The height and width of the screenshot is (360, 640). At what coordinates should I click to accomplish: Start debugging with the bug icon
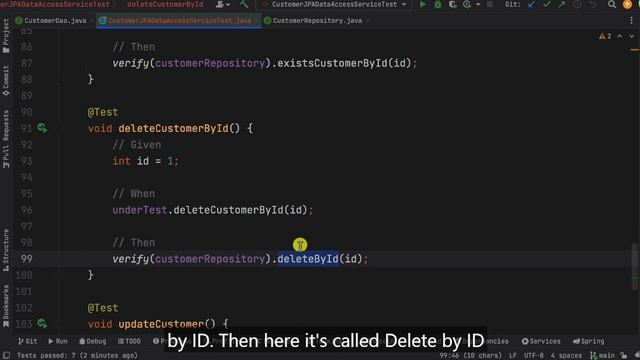[x=438, y=4]
